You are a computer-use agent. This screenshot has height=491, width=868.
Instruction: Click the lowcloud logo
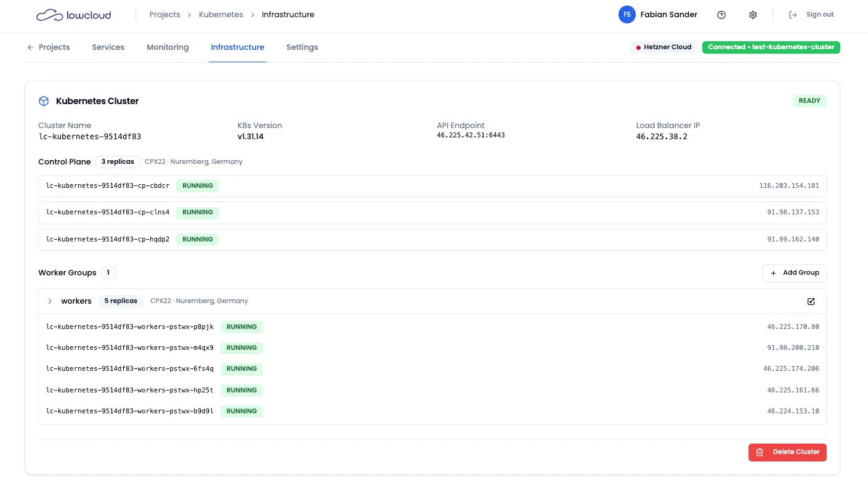(73, 15)
